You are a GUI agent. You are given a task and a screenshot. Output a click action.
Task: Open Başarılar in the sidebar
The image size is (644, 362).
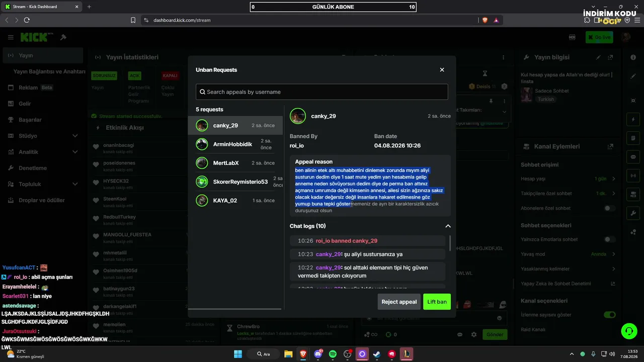[x=43, y=120]
